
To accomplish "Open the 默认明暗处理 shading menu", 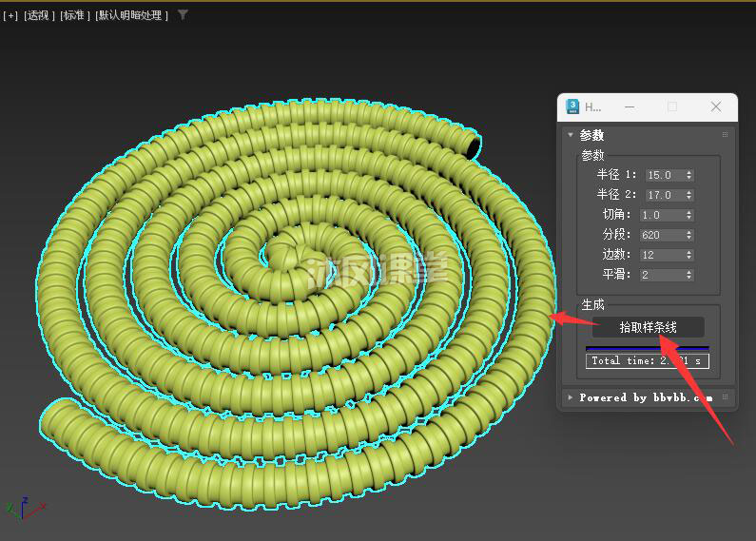I will (131, 15).
